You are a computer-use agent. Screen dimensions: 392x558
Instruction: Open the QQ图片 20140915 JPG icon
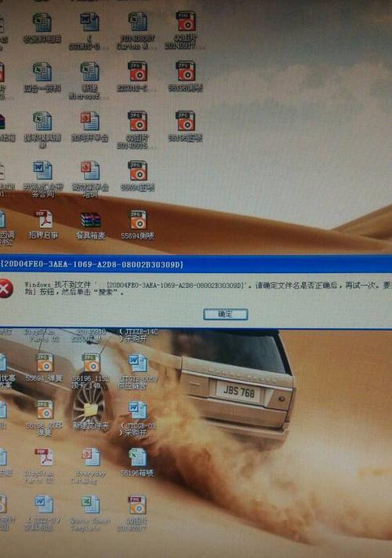pyautogui.click(x=137, y=130)
